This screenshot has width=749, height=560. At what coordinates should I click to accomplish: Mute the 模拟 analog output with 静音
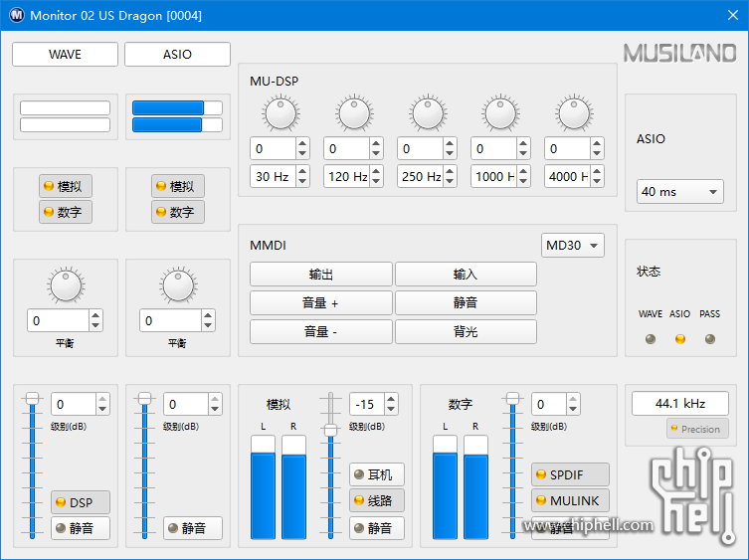(x=377, y=528)
